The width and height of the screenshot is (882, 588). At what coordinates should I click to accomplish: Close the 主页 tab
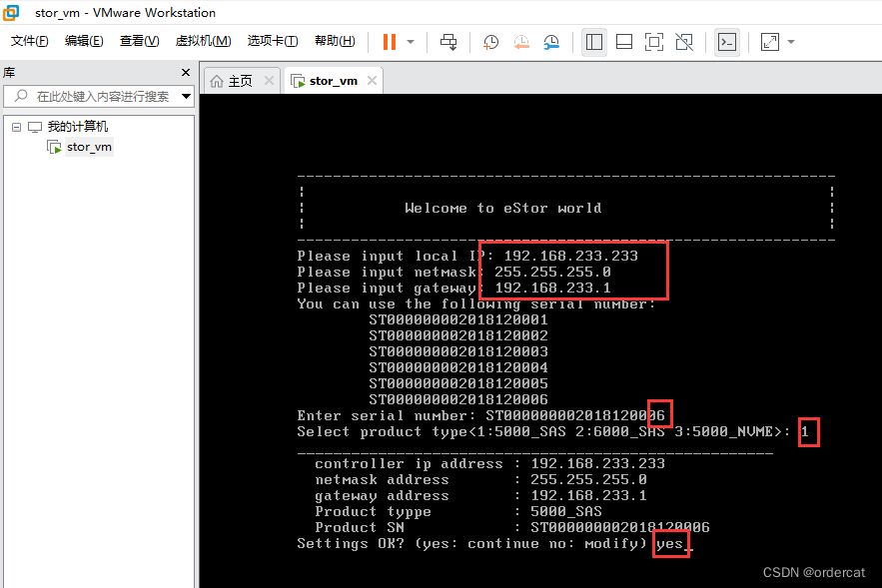point(269,81)
